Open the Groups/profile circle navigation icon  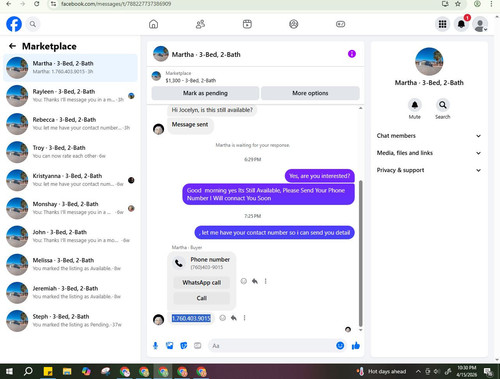[294, 24]
